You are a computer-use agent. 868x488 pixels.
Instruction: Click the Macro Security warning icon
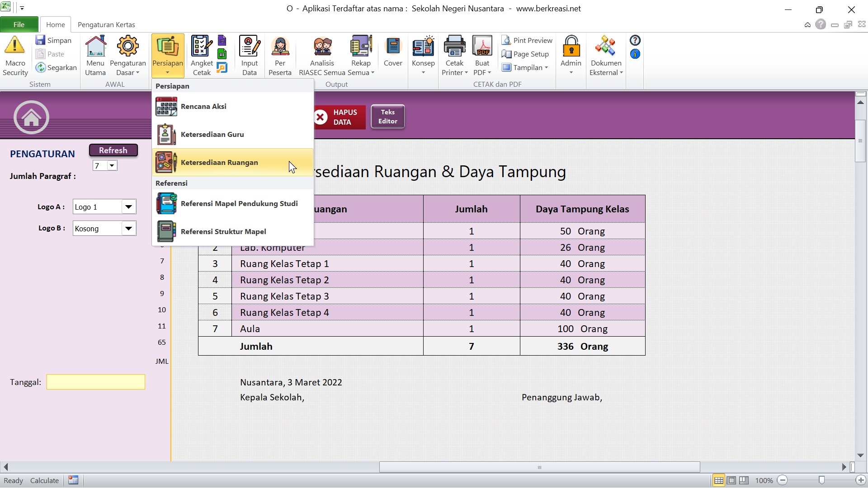(x=15, y=46)
